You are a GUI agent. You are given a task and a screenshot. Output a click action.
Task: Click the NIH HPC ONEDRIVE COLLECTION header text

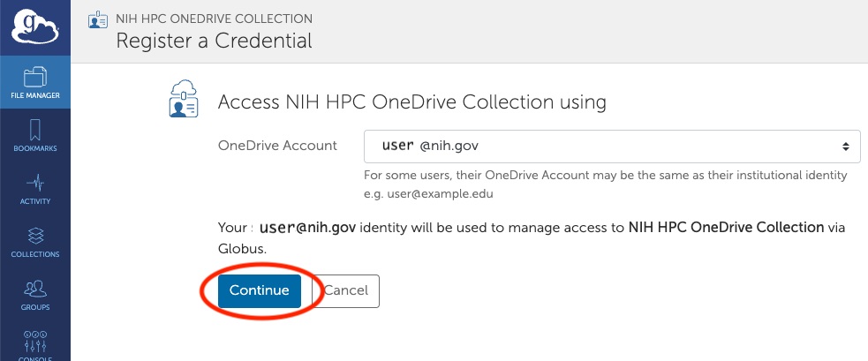click(x=214, y=19)
